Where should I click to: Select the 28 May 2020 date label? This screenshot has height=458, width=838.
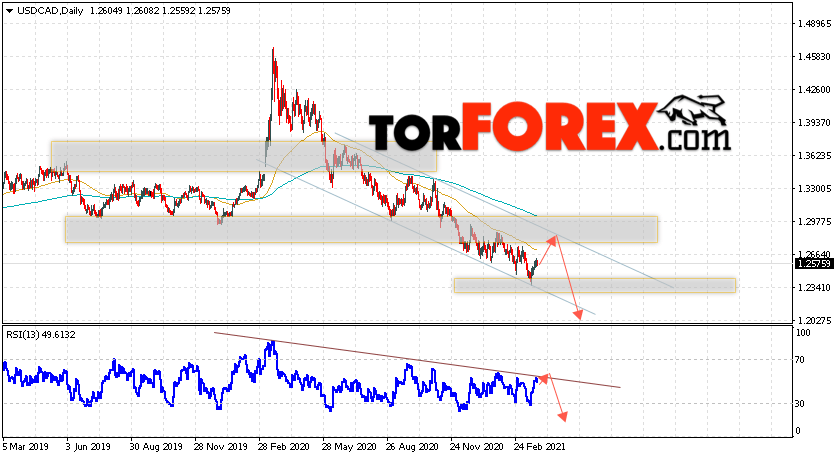(349, 446)
